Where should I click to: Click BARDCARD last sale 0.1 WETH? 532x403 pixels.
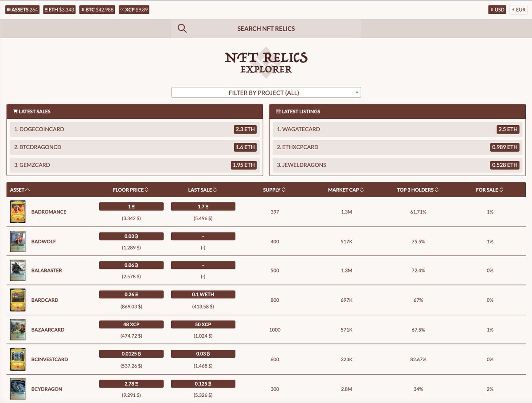point(203,294)
